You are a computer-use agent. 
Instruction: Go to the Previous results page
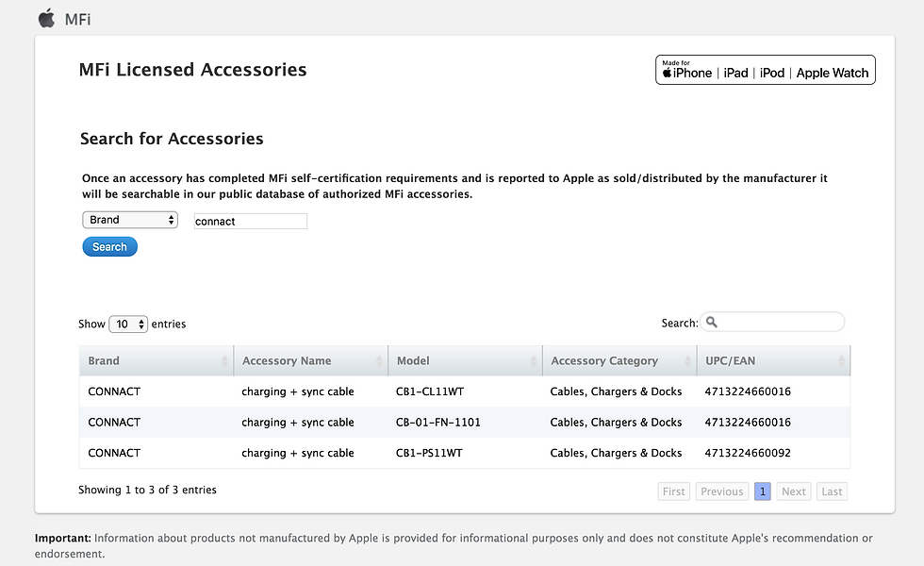pyautogui.click(x=721, y=491)
